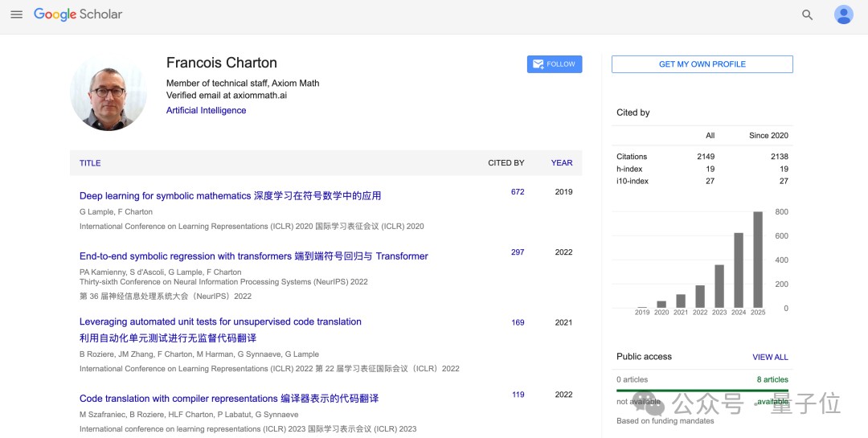Sort articles by Title column header
Screen dimensions: 868x438
pos(90,163)
